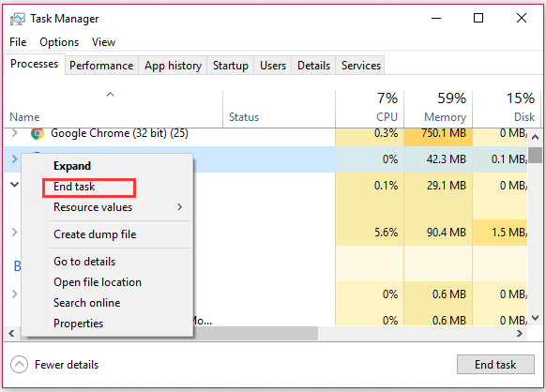Open the Details tab
546x392 pixels.
pos(313,66)
